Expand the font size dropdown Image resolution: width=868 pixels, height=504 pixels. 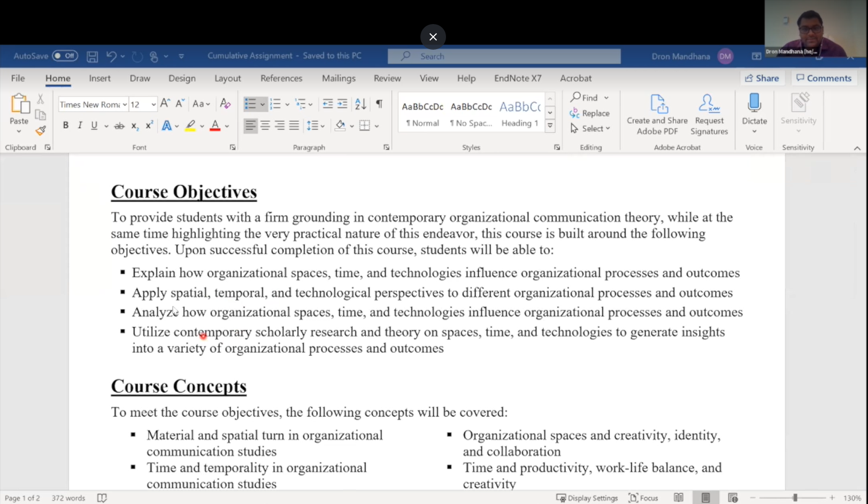click(x=153, y=105)
